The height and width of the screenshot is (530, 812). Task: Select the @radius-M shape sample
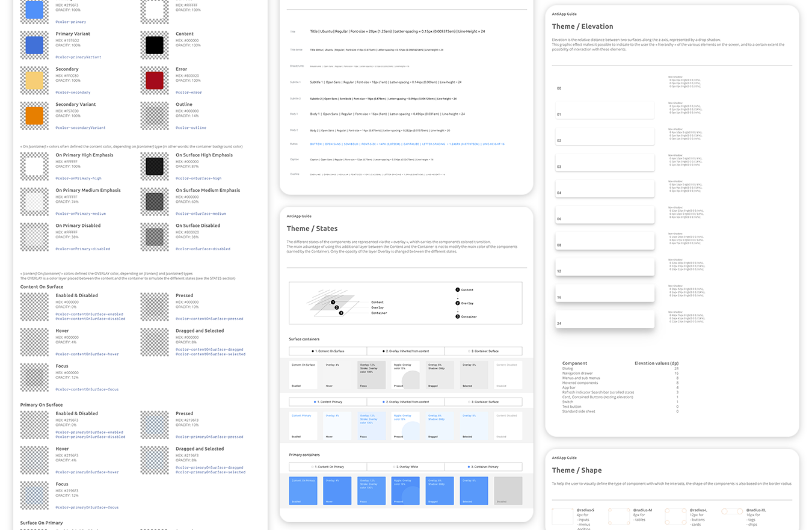pos(619,517)
